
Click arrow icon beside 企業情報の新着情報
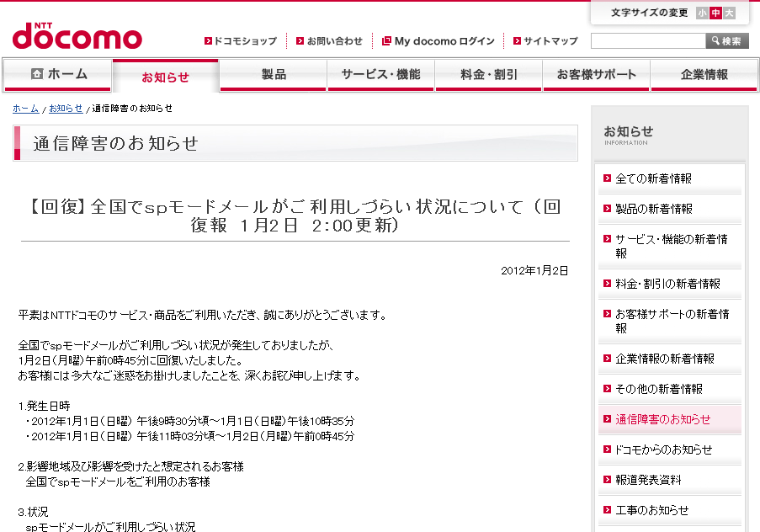click(607, 359)
